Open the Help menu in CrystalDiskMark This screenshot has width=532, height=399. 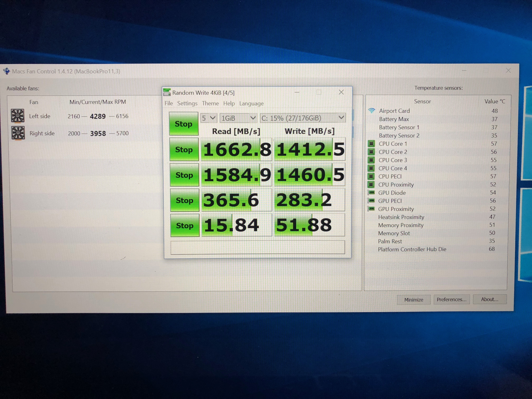[x=229, y=103]
